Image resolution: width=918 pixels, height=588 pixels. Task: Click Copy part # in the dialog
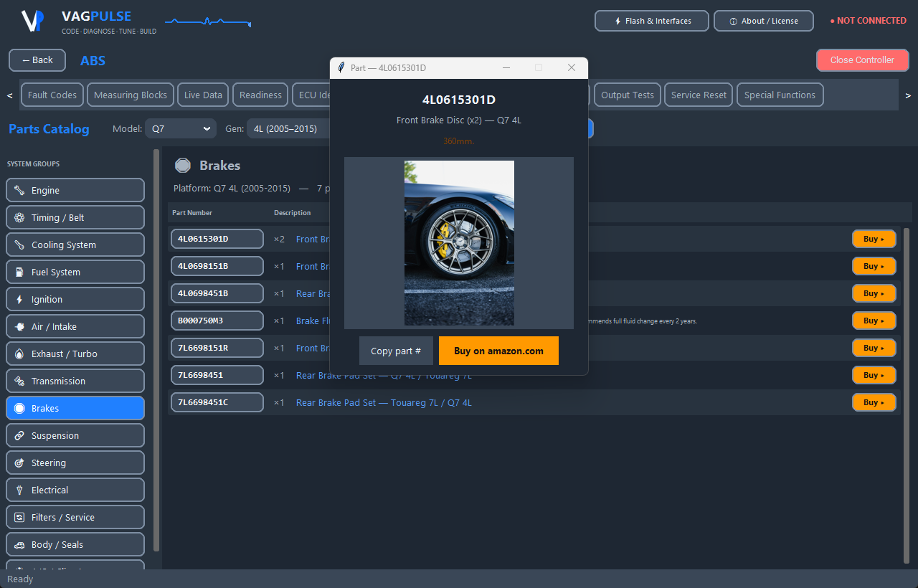(x=396, y=351)
